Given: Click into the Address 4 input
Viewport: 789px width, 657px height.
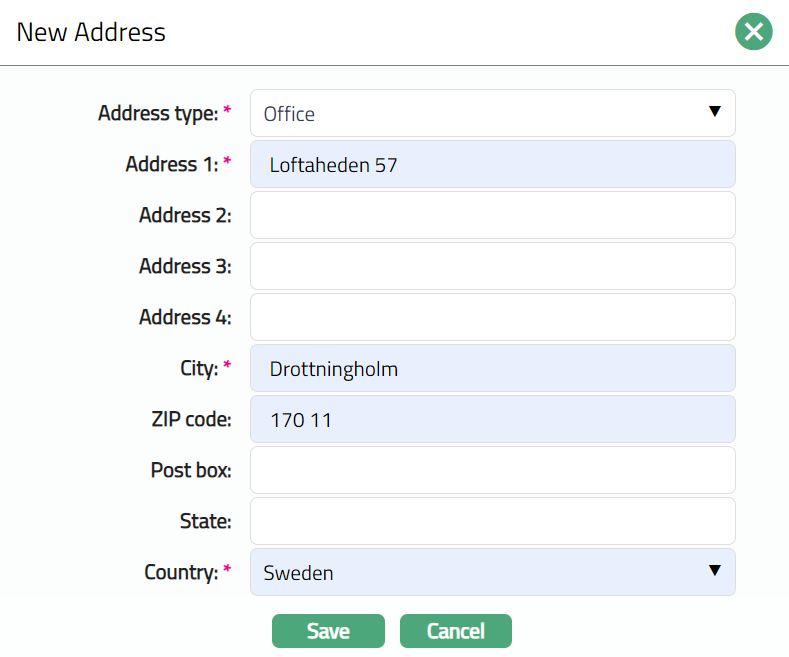Looking at the screenshot, I should [492, 317].
